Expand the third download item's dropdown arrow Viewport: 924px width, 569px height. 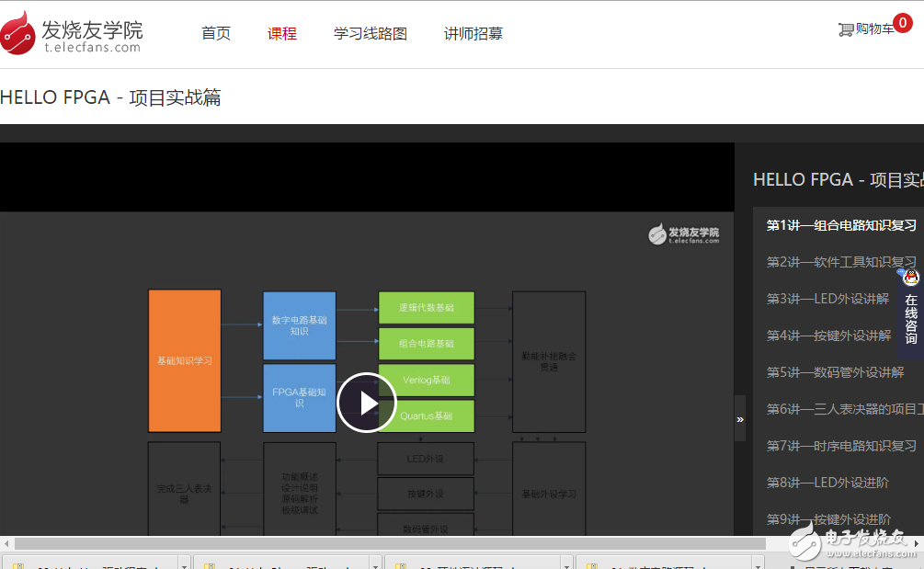pos(565,563)
